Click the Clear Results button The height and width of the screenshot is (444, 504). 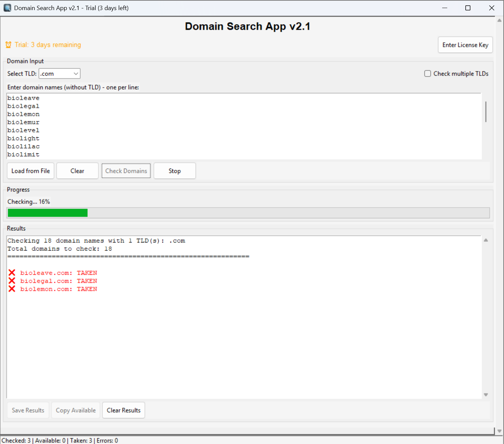coord(124,410)
